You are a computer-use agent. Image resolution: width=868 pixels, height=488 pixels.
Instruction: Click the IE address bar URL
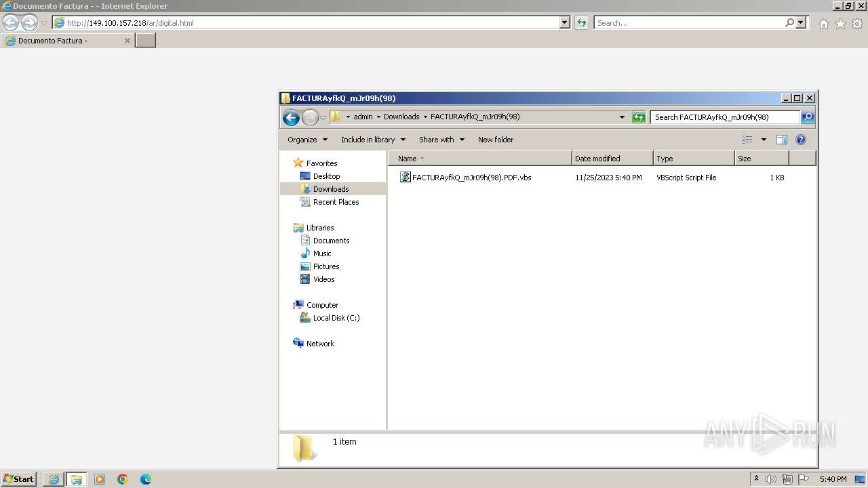coord(130,22)
